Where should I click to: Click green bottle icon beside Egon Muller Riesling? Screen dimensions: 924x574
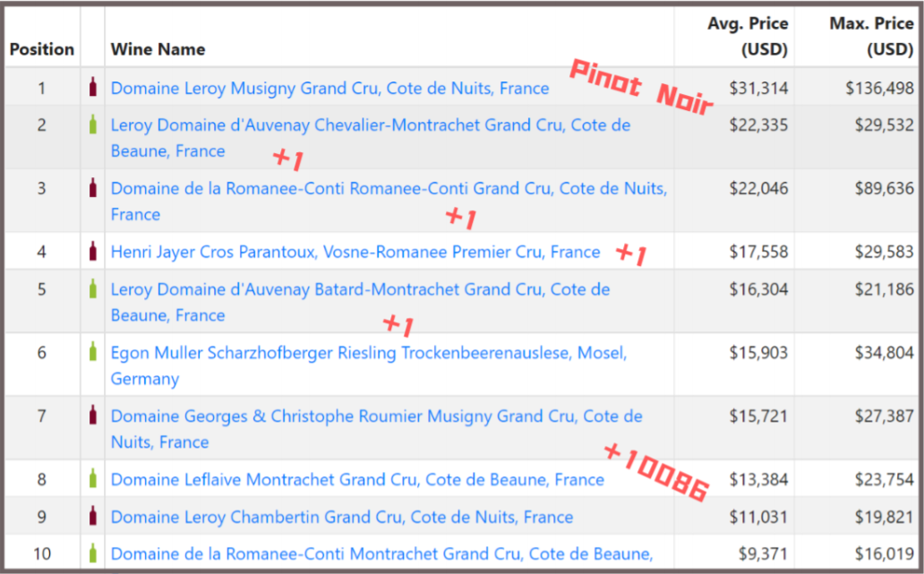click(x=92, y=353)
